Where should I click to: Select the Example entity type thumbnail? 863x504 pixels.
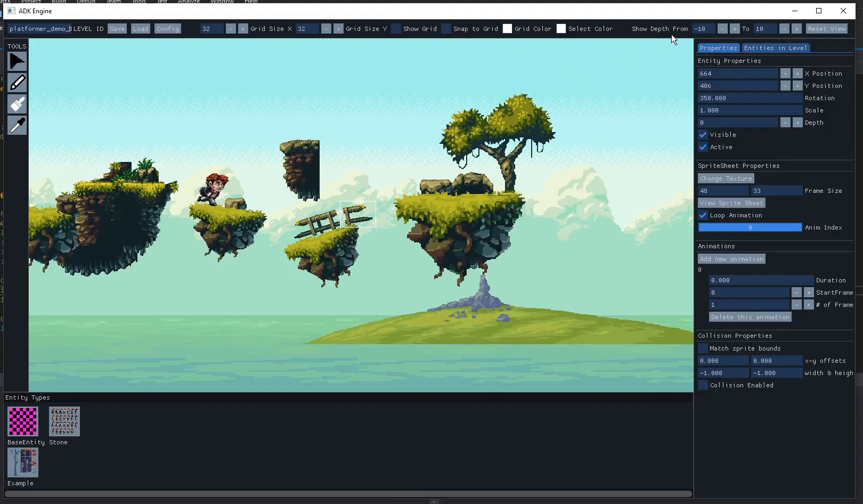[x=23, y=462]
